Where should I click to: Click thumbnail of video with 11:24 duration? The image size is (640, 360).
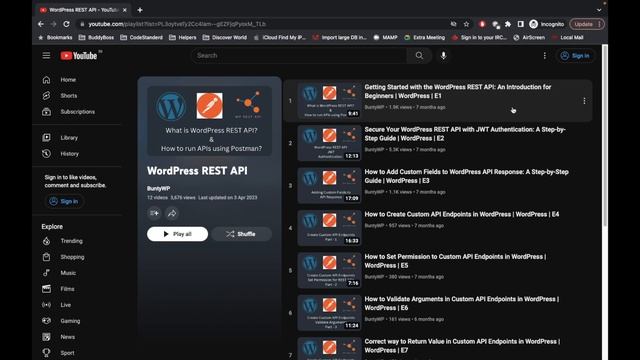[x=329, y=313]
